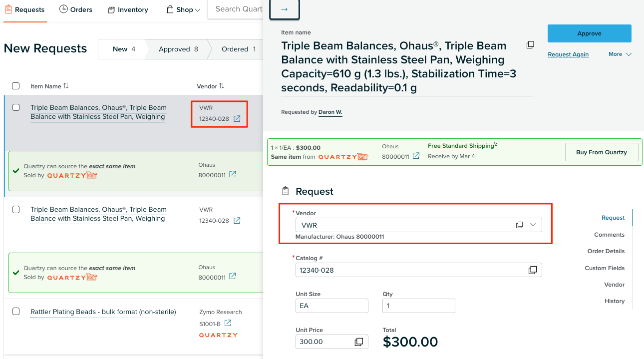Jump to Comments section

[609, 235]
